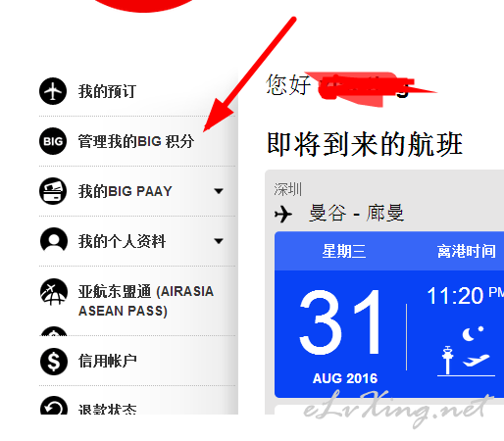Open 退款状态 link at sidebar bottom
The width and height of the screenshot is (504, 441).
point(107,409)
